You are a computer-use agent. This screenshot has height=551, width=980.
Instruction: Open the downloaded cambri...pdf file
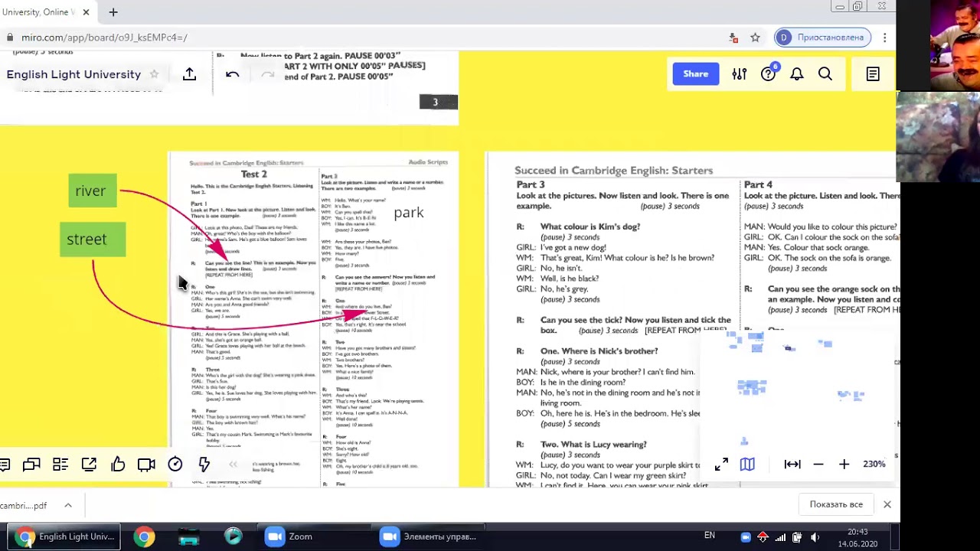click(x=24, y=506)
